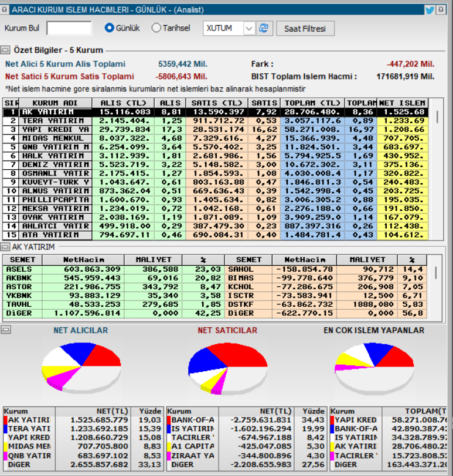Screen dimensions: 453x476
Task: Select the MEKSA YATIRIM row
Action: click(x=216, y=209)
